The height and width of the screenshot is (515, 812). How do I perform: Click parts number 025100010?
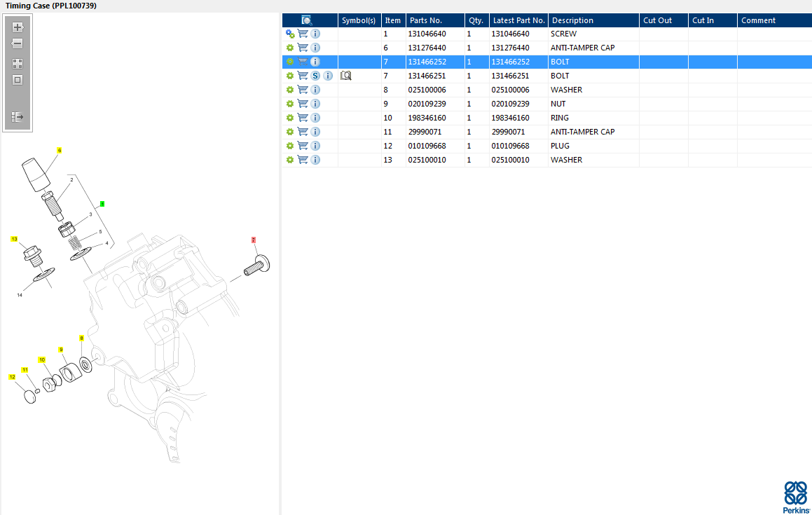tap(427, 160)
